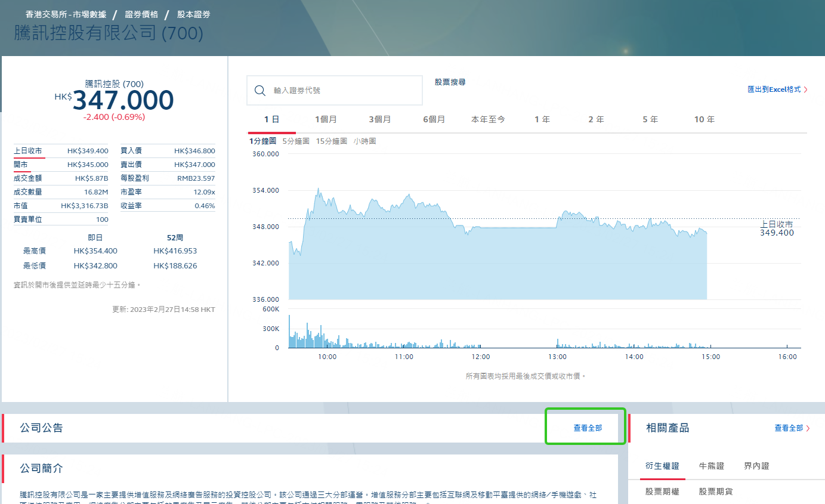Click the 成交金額 value HK$5.87B
825x504 pixels.
(x=92, y=178)
